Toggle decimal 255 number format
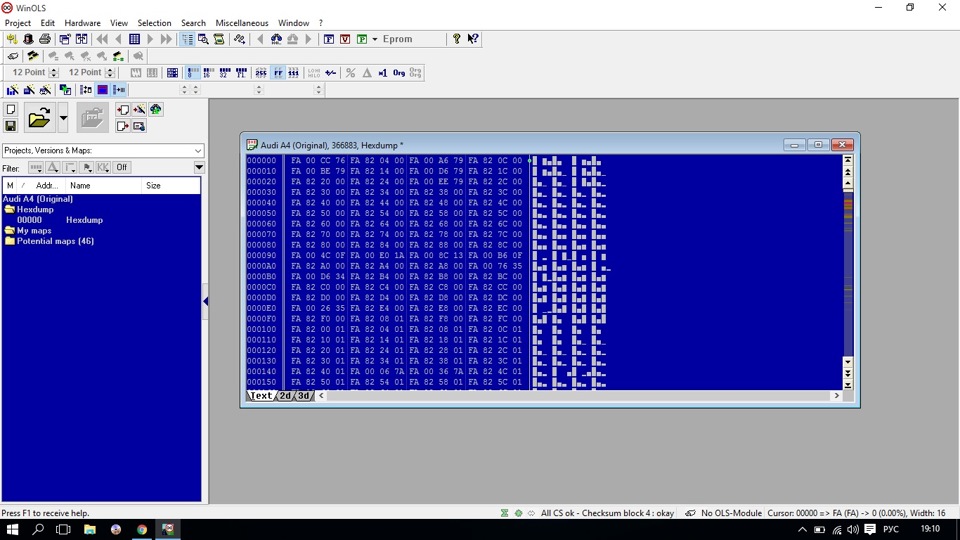The width and height of the screenshot is (960, 540). (x=261, y=73)
